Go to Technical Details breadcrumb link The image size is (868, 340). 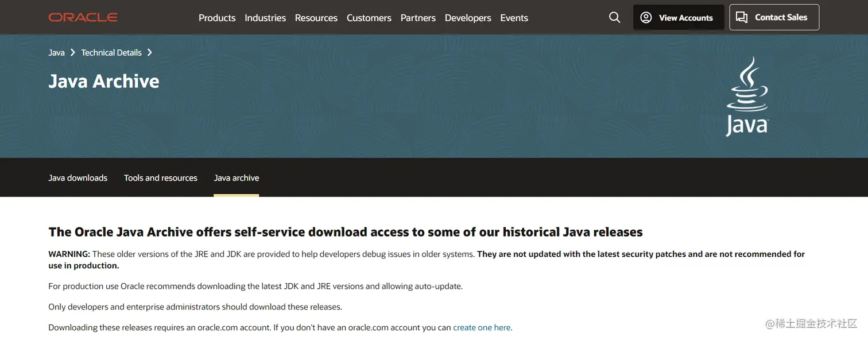point(111,53)
